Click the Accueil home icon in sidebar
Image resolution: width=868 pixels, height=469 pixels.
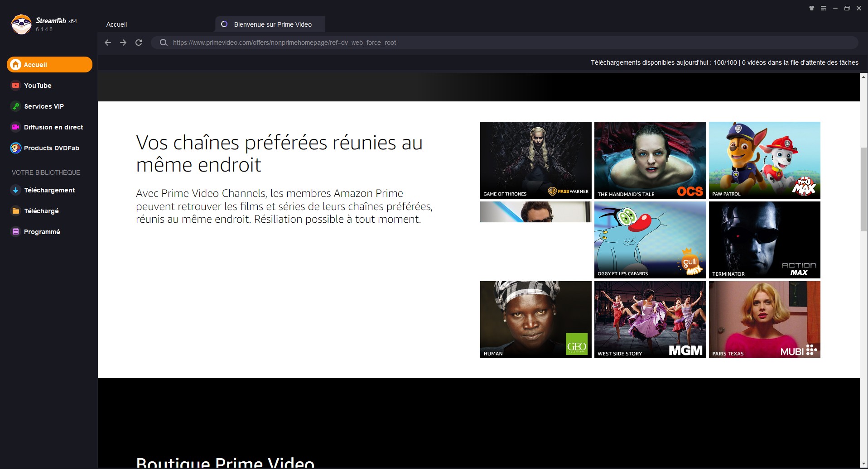coord(16,65)
